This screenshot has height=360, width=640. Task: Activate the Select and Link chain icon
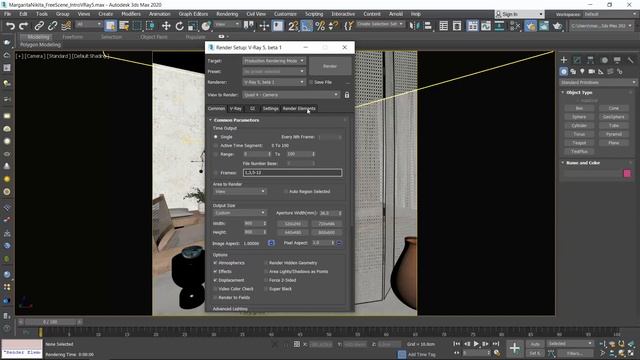(x=39, y=26)
